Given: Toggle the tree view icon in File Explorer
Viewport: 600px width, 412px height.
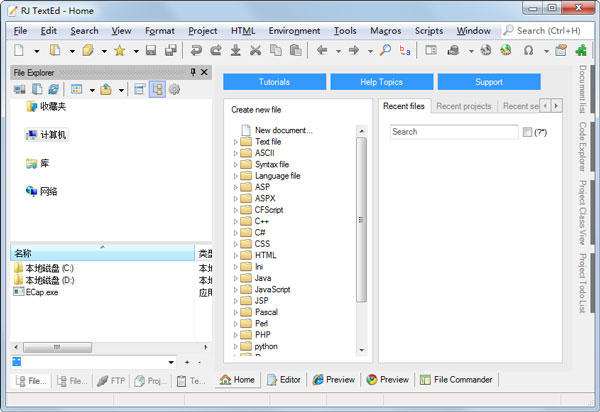Looking at the screenshot, I should pyautogui.click(x=157, y=89).
